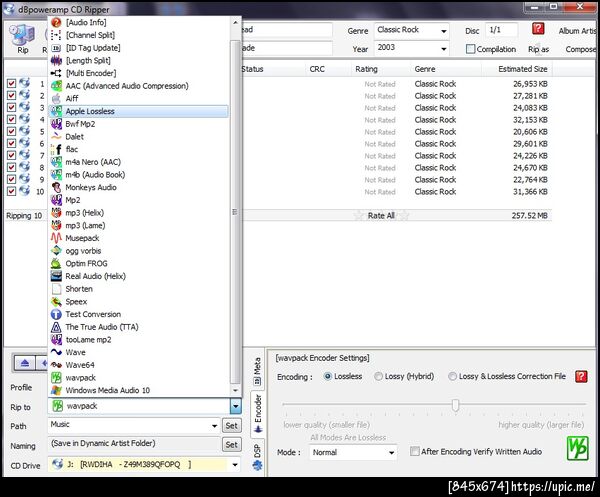The width and height of the screenshot is (600, 497).
Task: Click the Speex icon
Action: pos(56,301)
